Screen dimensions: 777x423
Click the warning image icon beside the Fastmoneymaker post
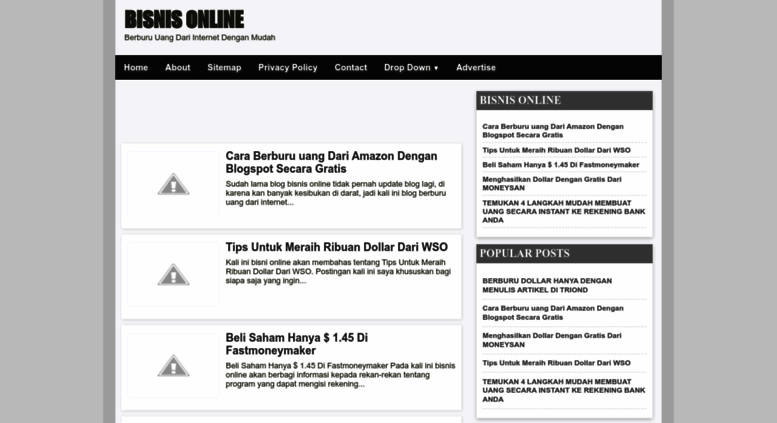[173, 365]
